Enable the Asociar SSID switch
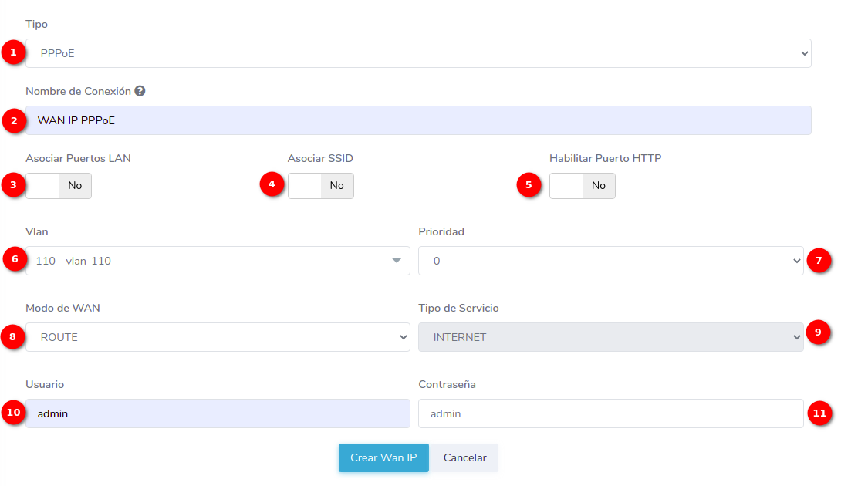868x486 pixels. click(x=320, y=186)
